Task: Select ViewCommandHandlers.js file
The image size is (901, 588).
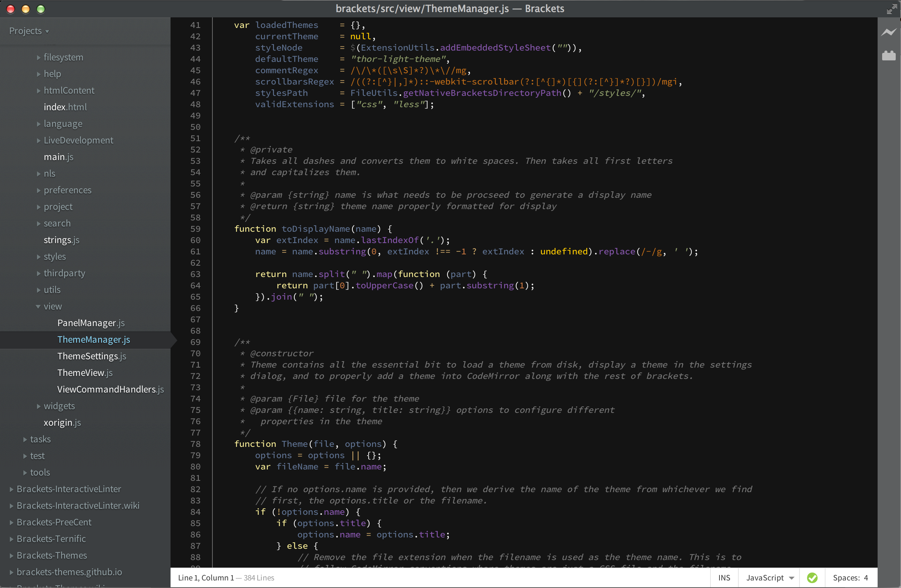Action: pos(110,389)
